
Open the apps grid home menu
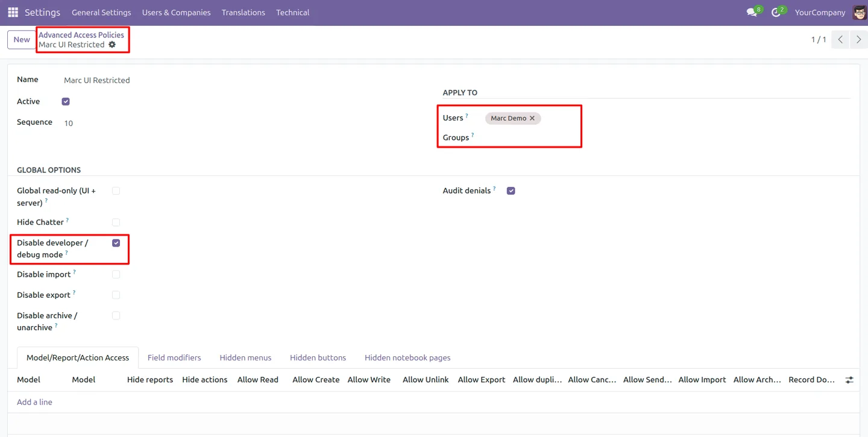pyautogui.click(x=13, y=12)
